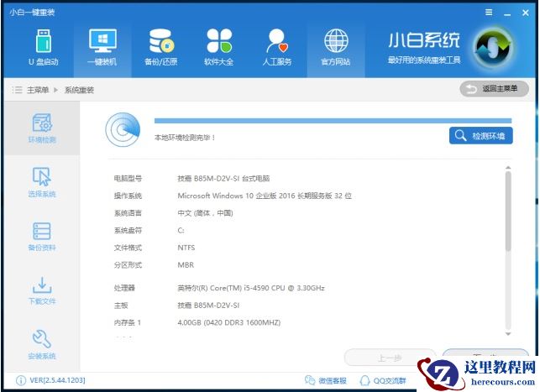Open the hamburger menu in the title bar
The width and height of the screenshot is (540, 392).
click(x=489, y=13)
